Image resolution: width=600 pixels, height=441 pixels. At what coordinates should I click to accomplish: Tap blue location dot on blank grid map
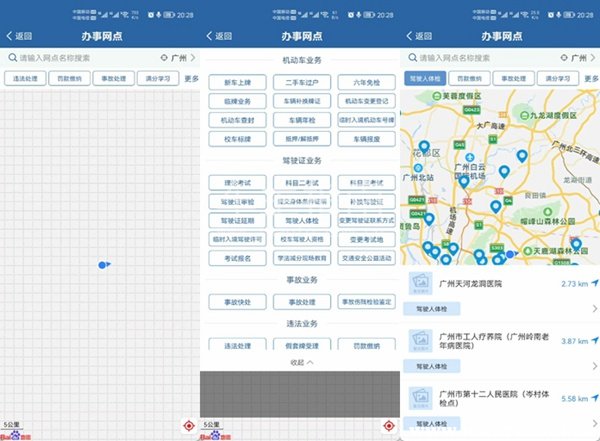[x=101, y=265]
